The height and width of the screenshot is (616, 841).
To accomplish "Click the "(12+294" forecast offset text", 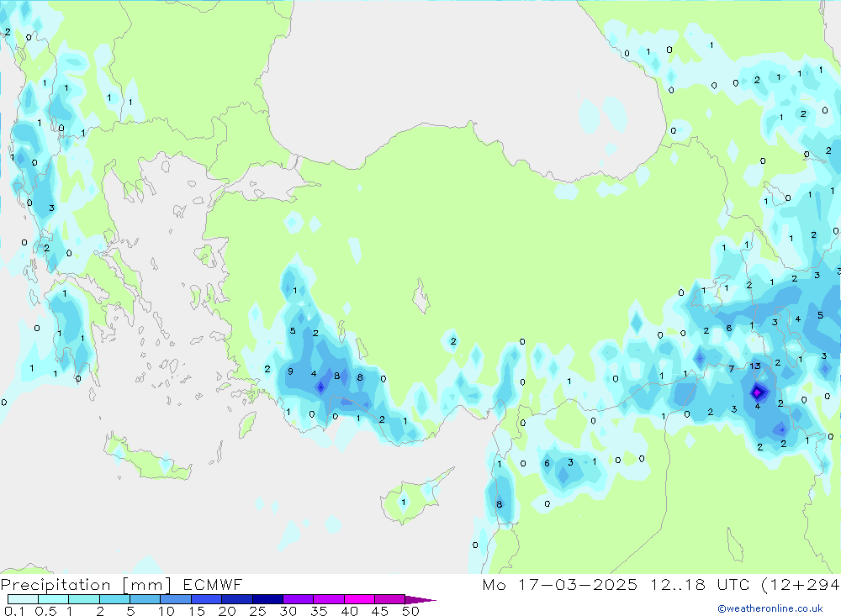I will tap(801, 584).
